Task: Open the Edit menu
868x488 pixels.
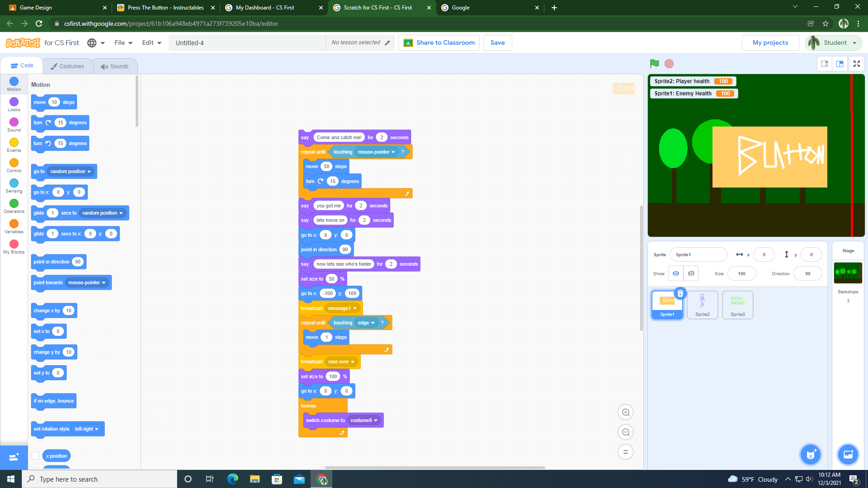Action: 151,42
